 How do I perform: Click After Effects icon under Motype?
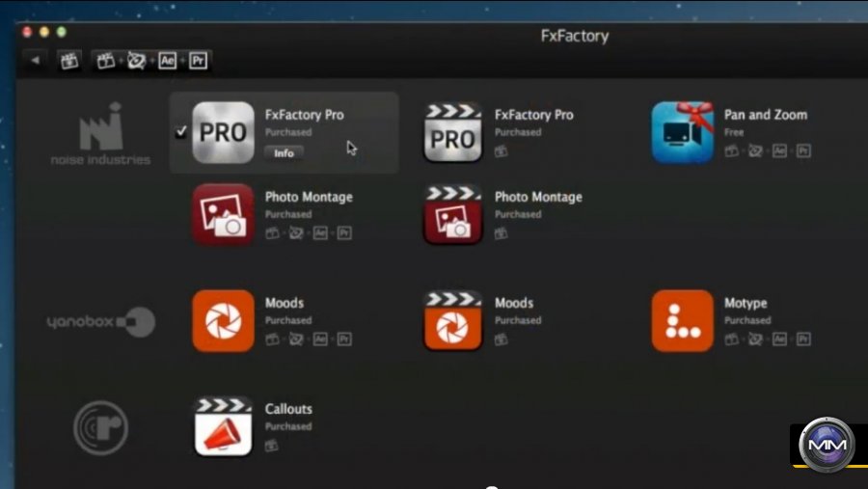click(779, 339)
